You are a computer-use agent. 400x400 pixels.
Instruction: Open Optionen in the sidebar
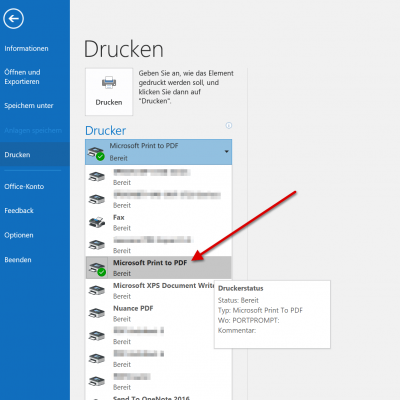click(x=19, y=235)
